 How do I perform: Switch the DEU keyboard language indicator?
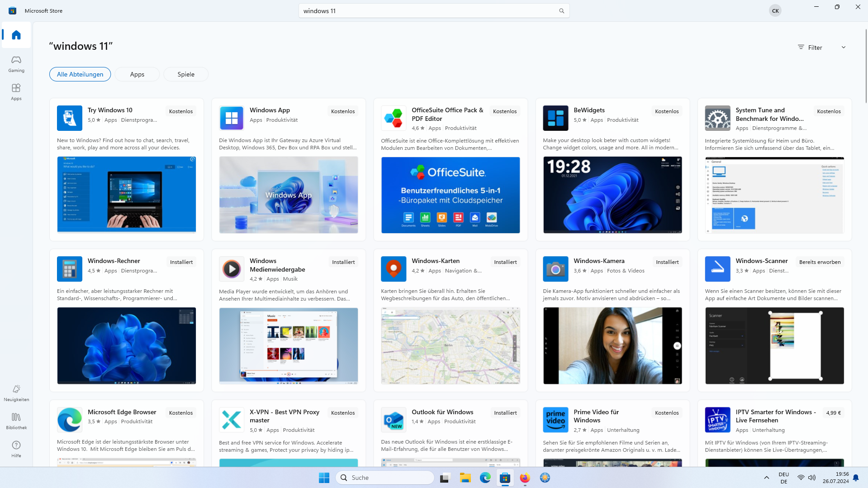click(784, 478)
